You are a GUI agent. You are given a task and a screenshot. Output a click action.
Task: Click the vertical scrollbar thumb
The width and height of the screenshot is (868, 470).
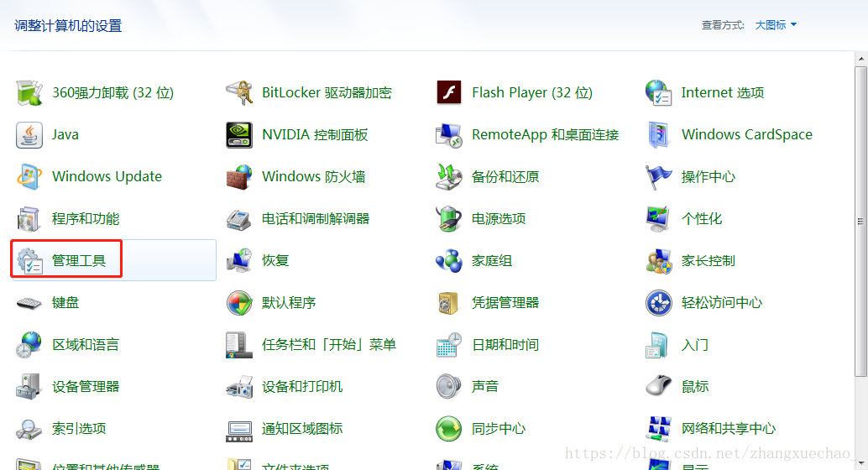[x=860, y=222]
